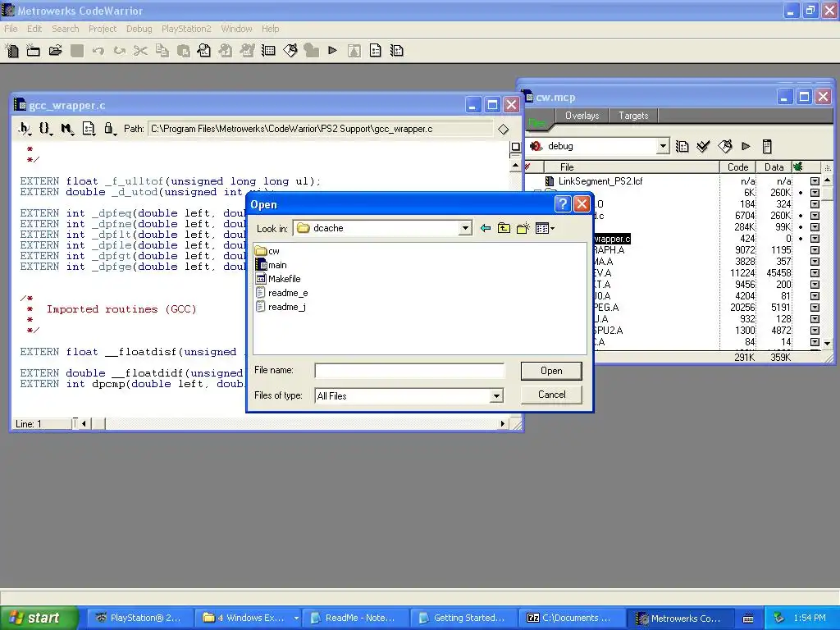The image size is (840, 630).
Task: Open the markers popup in gcc_wrapper.c editor
Action: [x=66, y=129]
